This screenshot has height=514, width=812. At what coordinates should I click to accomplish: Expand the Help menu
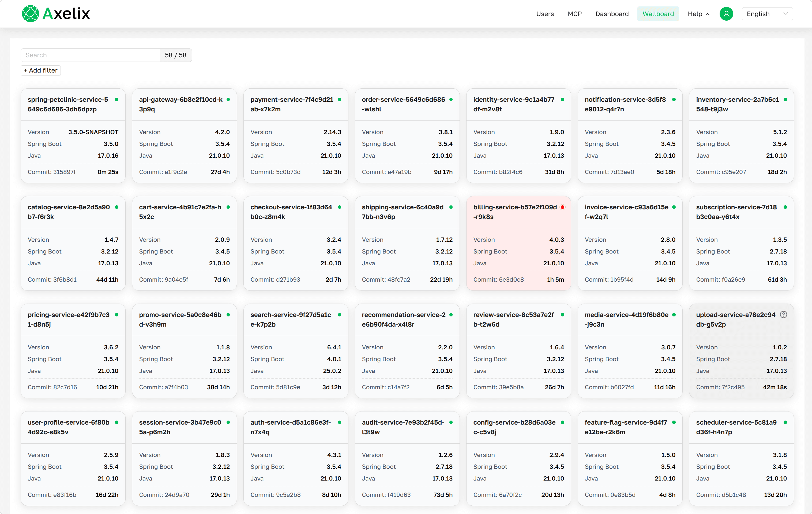(698, 14)
